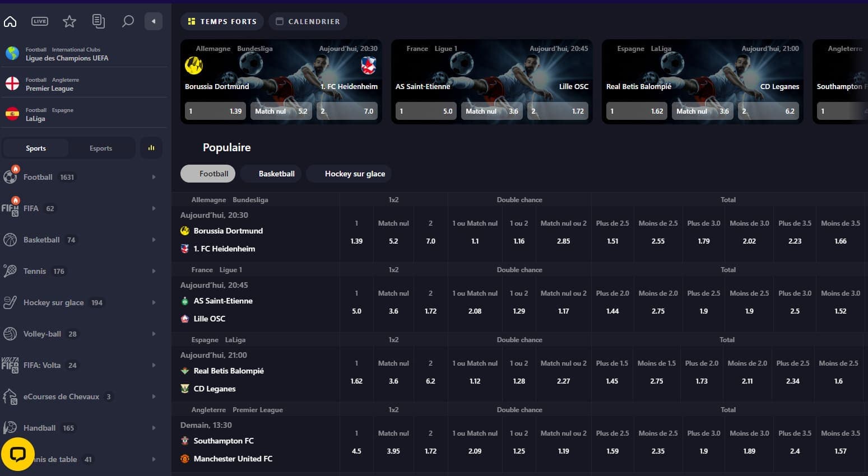Pick Saint-Etienne win odds 5.0 in featured card

pos(426,111)
